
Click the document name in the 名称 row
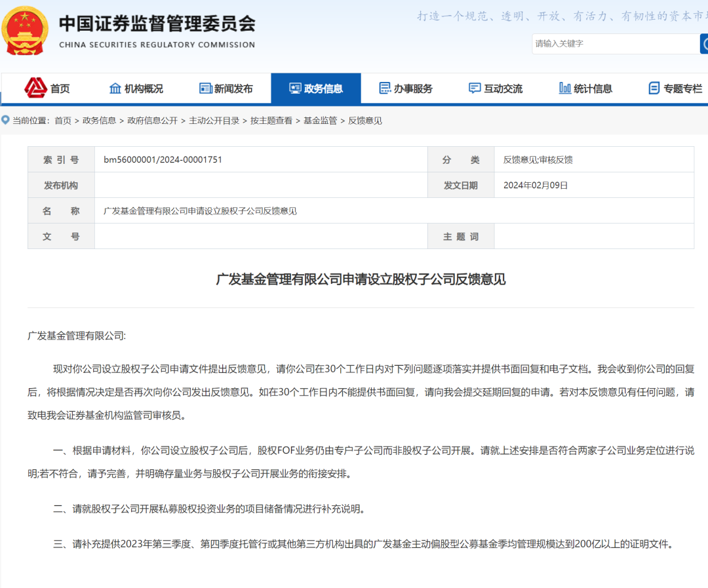point(200,211)
